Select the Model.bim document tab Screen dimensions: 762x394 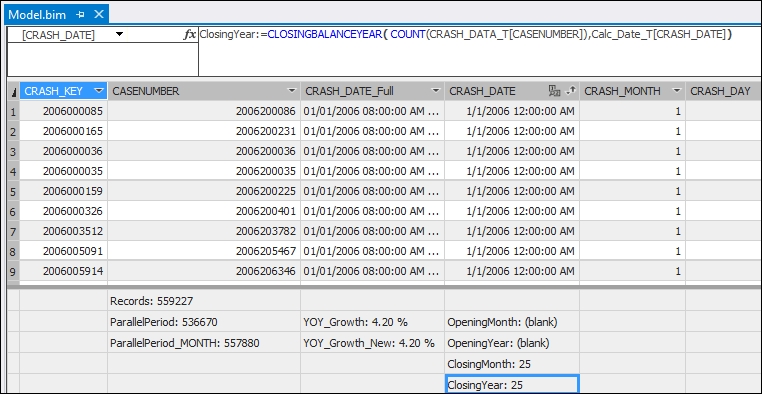[37, 15]
